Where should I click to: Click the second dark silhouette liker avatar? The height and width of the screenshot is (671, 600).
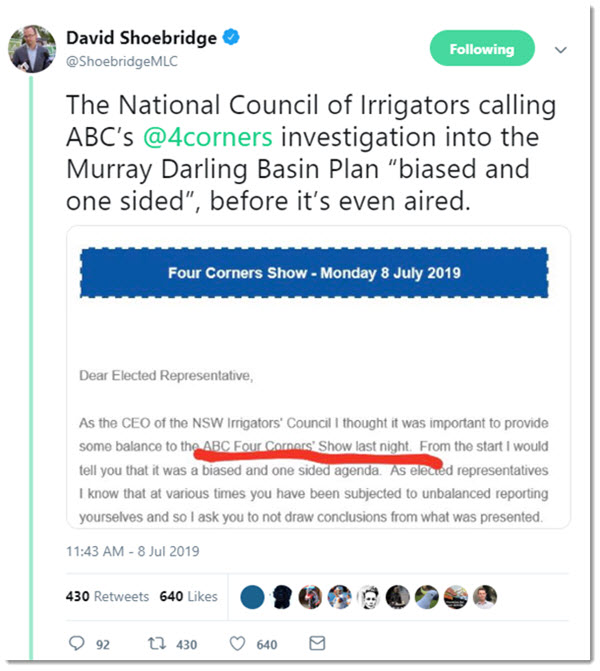[x=283, y=595]
